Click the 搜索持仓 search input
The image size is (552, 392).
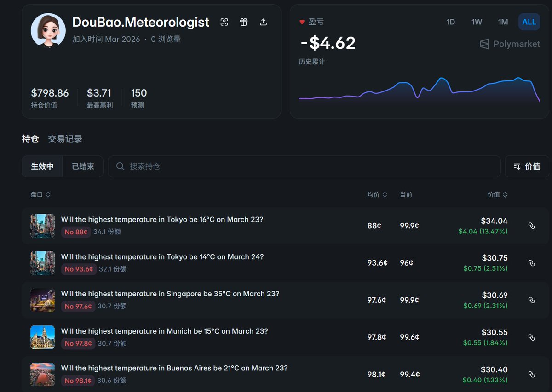(304, 166)
